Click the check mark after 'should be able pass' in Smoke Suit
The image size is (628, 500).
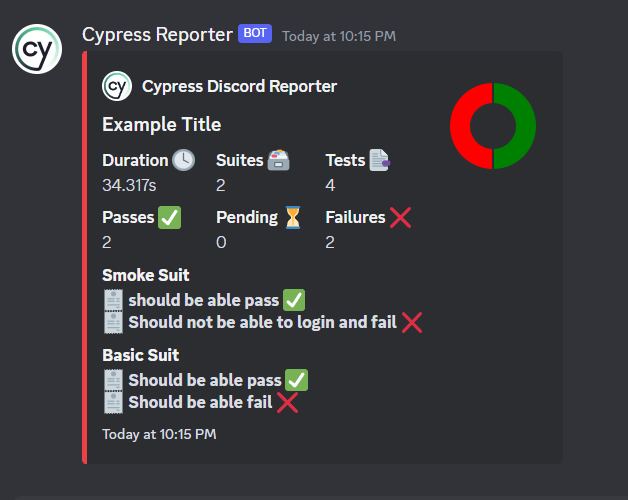pyautogui.click(x=294, y=300)
